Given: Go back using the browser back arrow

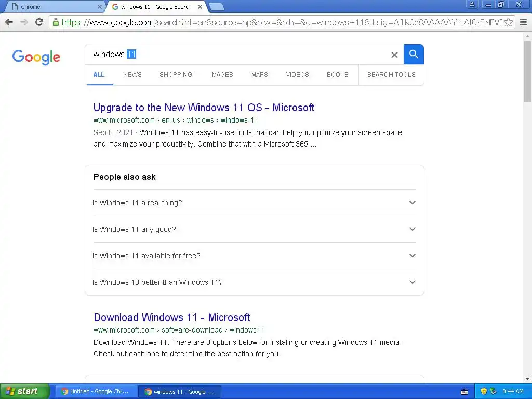Looking at the screenshot, I should coord(9,22).
